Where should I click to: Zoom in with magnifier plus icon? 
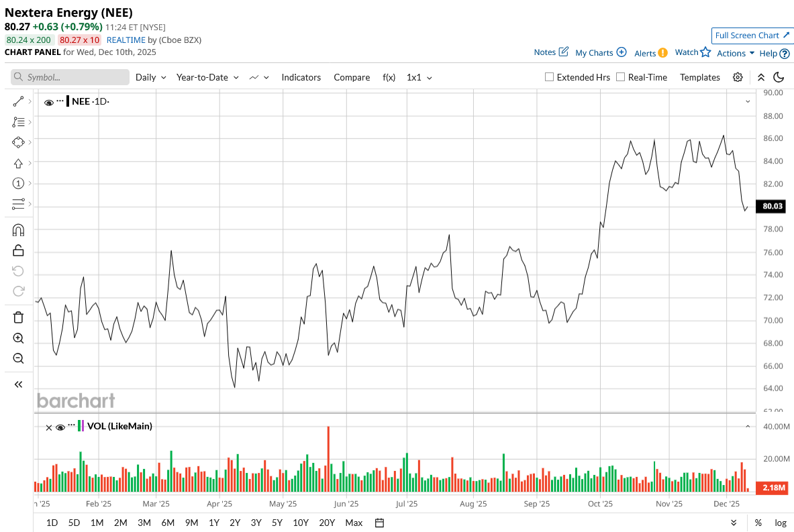18,338
